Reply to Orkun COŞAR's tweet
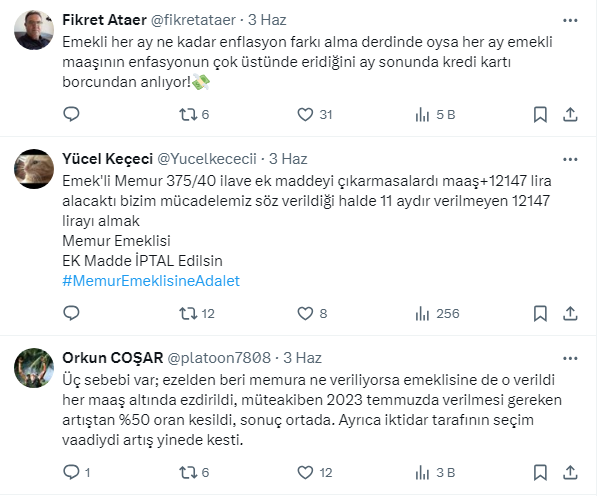Screen dimensions: 612x496 [71, 472]
